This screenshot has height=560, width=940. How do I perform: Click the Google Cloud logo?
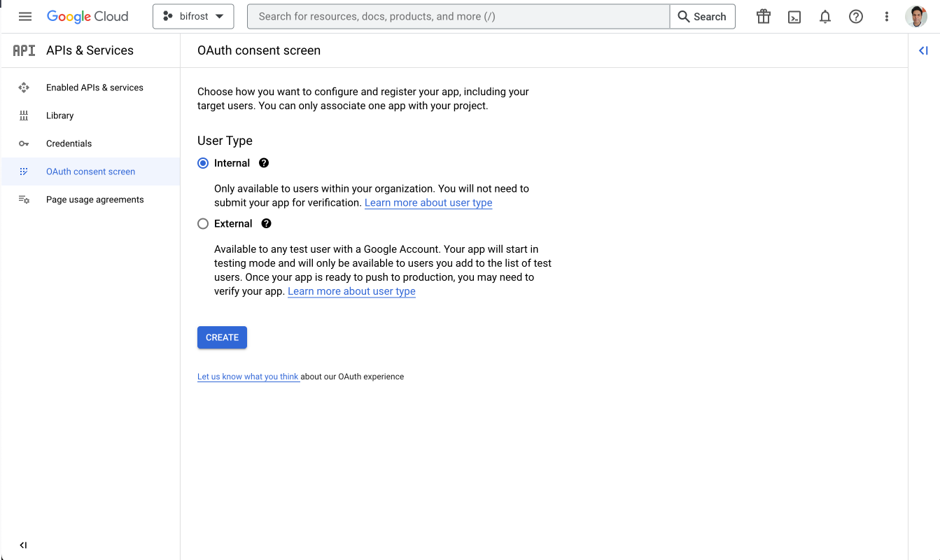[87, 17]
